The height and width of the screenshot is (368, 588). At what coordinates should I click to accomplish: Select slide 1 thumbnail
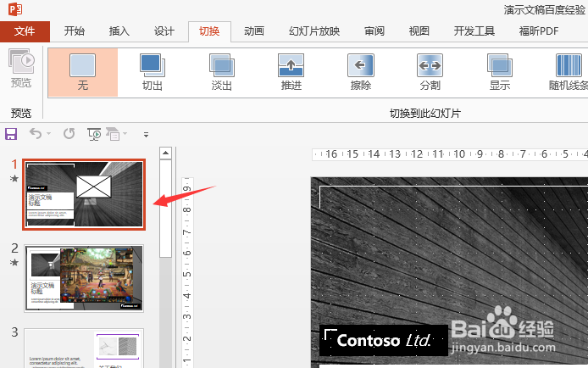[84, 194]
